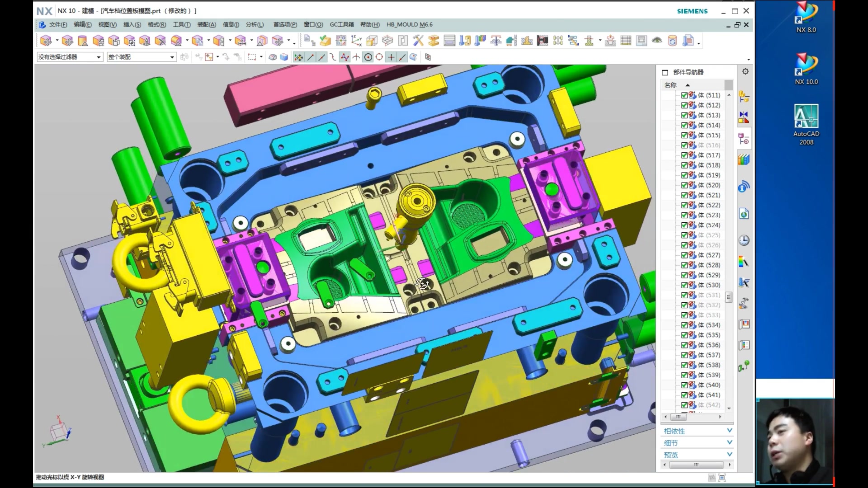Open the 插入(S) menu

click(132, 24)
